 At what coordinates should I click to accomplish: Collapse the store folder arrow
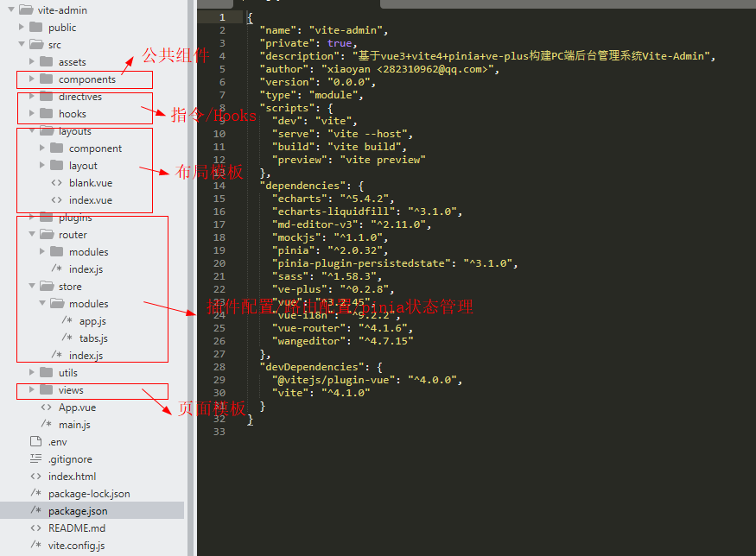pos(32,286)
